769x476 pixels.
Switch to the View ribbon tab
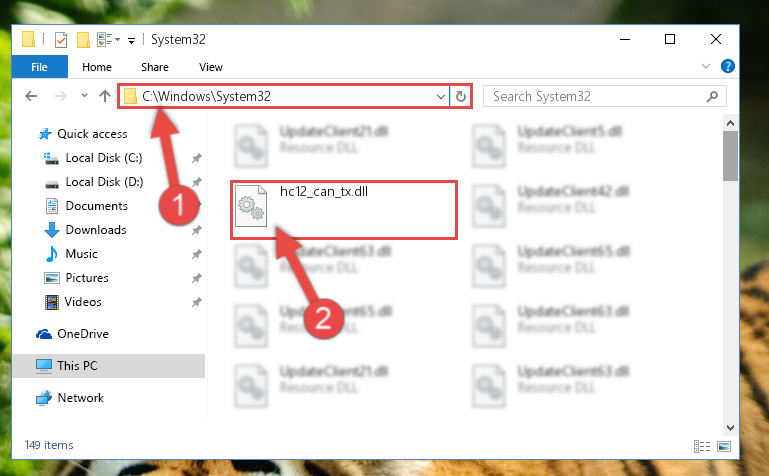[x=211, y=67]
